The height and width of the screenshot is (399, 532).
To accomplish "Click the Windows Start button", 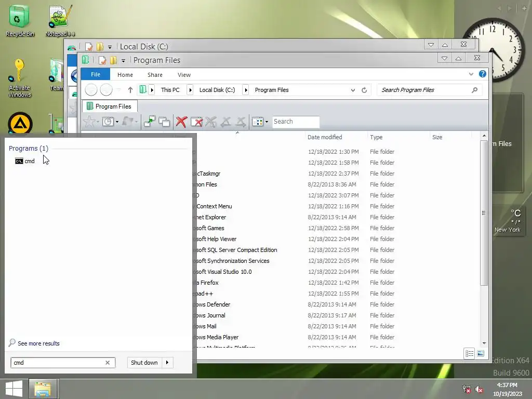I will click(x=14, y=389).
